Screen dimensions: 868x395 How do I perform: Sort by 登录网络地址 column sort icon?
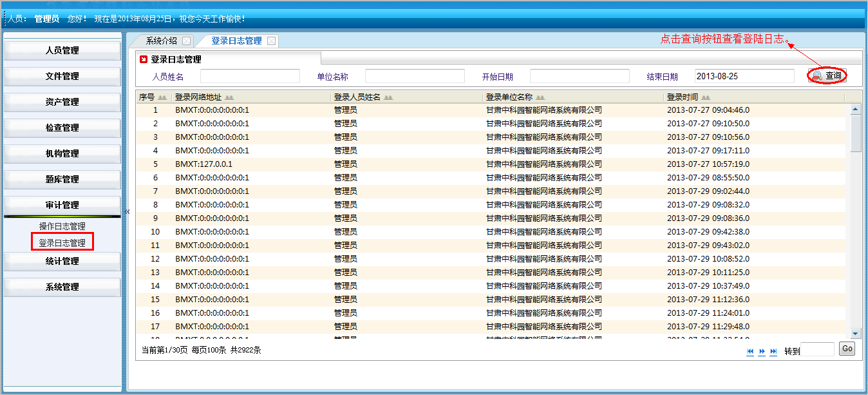tap(229, 97)
